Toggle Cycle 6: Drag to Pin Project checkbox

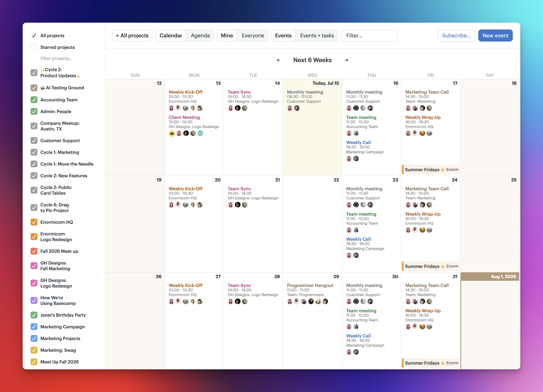click(x=34, y=207)
